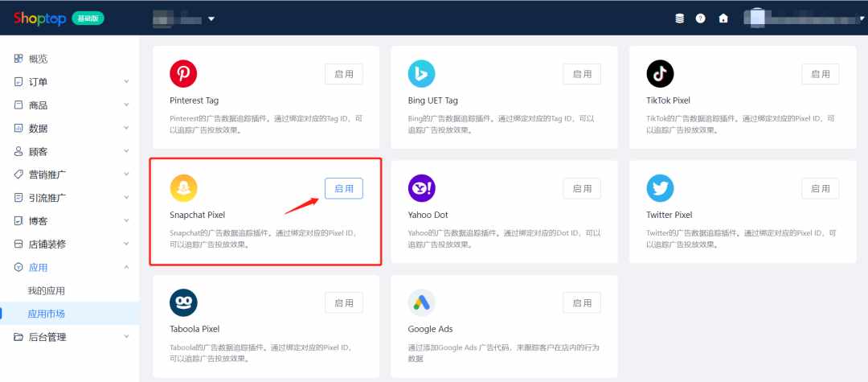Viewport: 868px width, 382px height.
Task: Click the Snapchat Pixel title text
Action: pyautogui.click(x=197, y=215)
